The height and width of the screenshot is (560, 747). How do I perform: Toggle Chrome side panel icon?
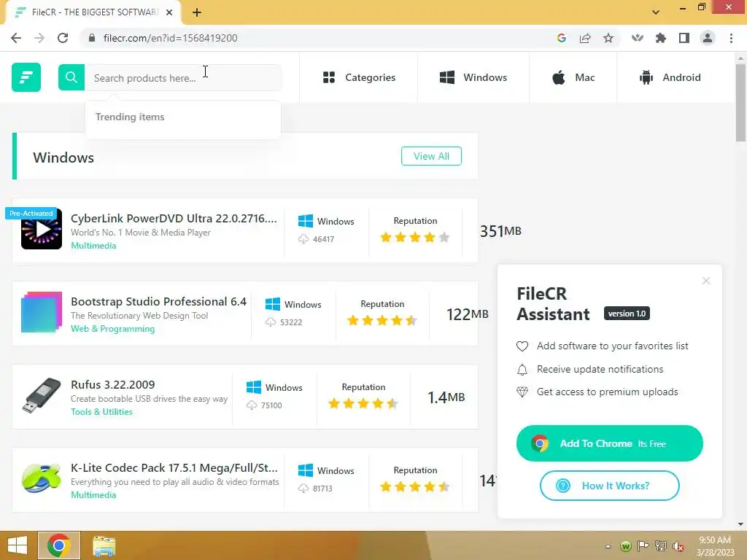coord(684,38)
